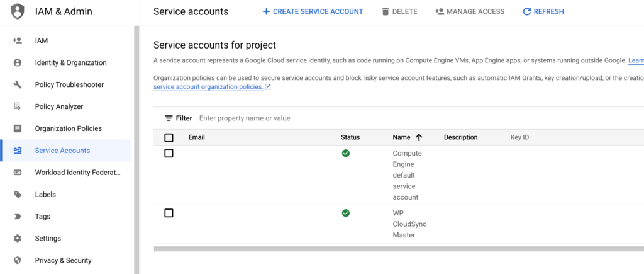Viewport: 644px width, 274px height.
Task: Select the Compute Engine default service account checkbox
Action: point(169,153)
